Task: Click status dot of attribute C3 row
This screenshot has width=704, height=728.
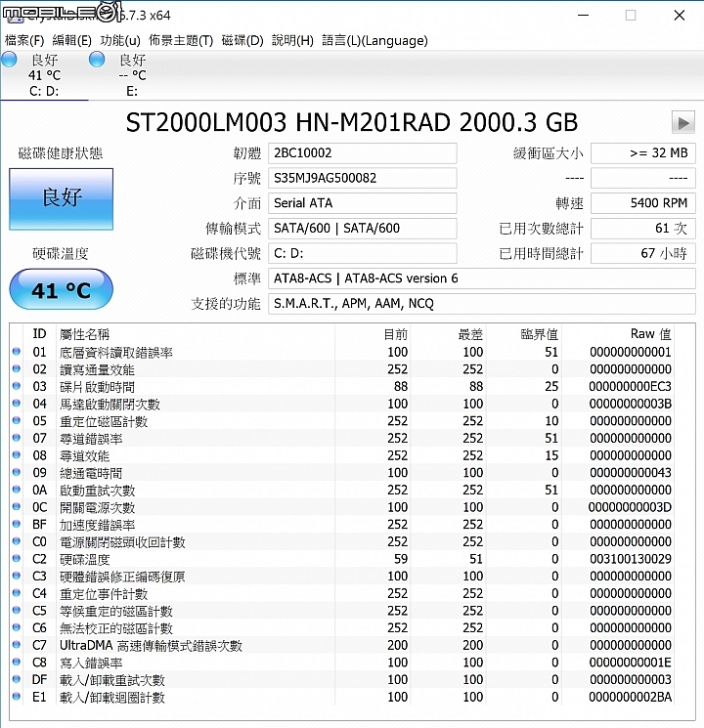Action: click(17, 576)
